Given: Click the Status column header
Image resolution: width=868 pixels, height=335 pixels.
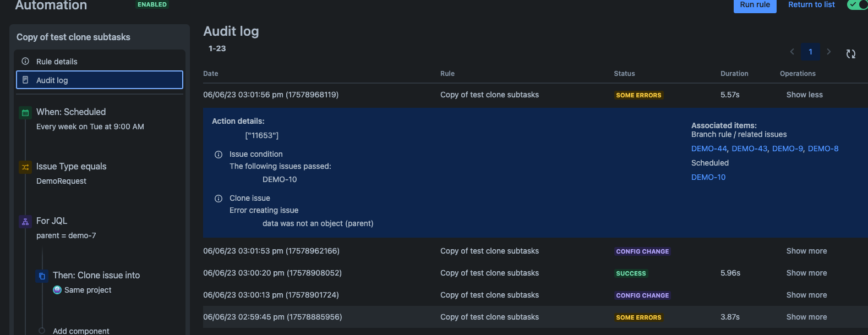Looking at the screenshot, I should (x=624, y=74).
